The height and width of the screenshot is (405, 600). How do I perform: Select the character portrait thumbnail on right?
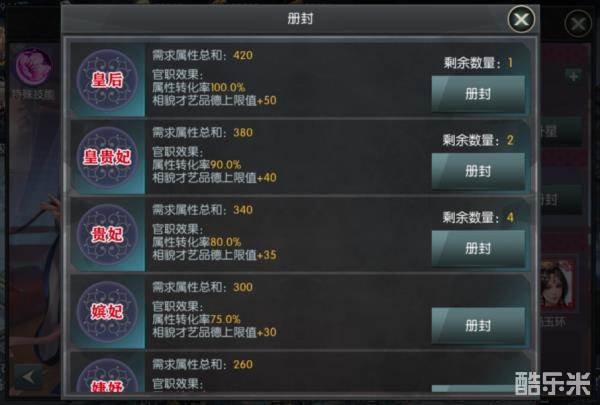coord(557,284)
